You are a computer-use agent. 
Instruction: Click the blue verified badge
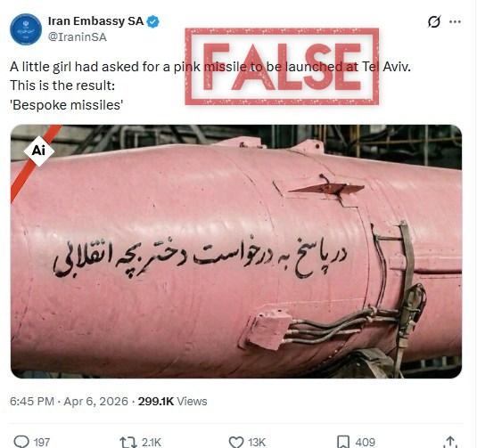point(153,21)
